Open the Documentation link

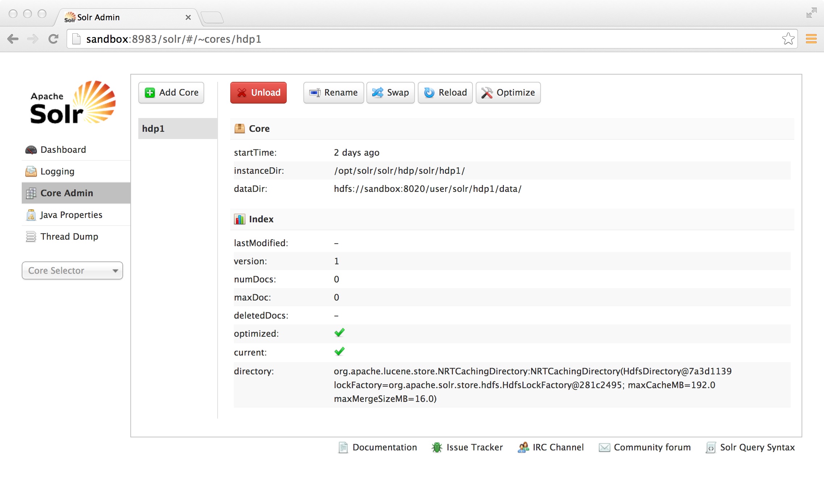click(384, 448)
